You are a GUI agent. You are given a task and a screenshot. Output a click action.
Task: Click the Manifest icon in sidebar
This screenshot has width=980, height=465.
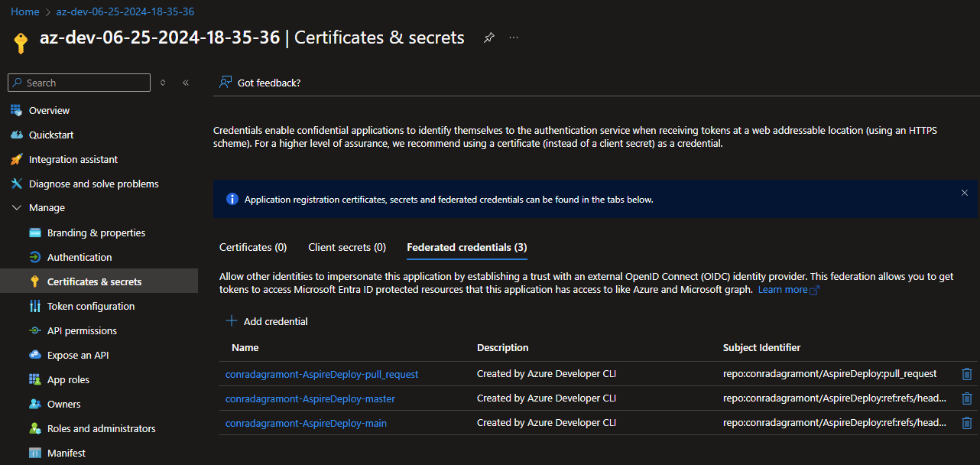coord(34,454)
